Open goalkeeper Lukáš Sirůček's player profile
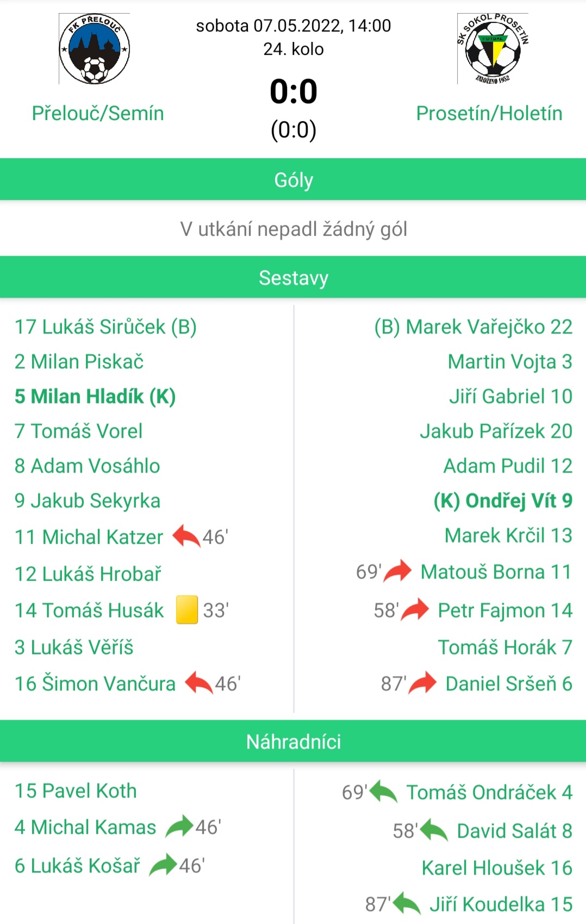This screenshot has height=924, width=586. click(x=105, y=327)
